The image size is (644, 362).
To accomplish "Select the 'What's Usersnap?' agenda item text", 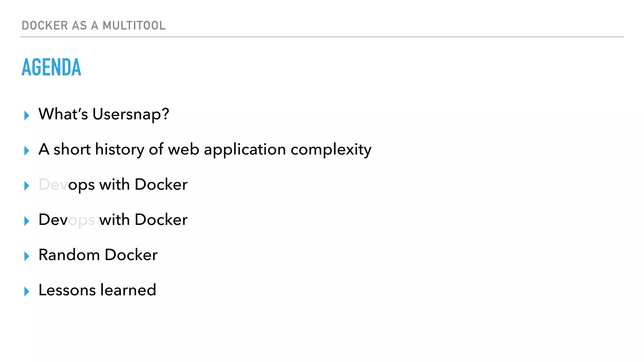I will coord(103,114).
